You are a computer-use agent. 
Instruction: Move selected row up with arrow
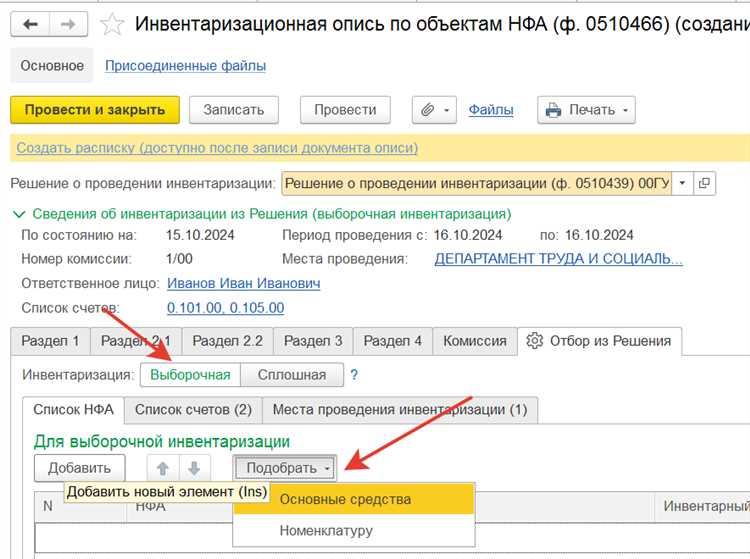click(x=163, y=468)
